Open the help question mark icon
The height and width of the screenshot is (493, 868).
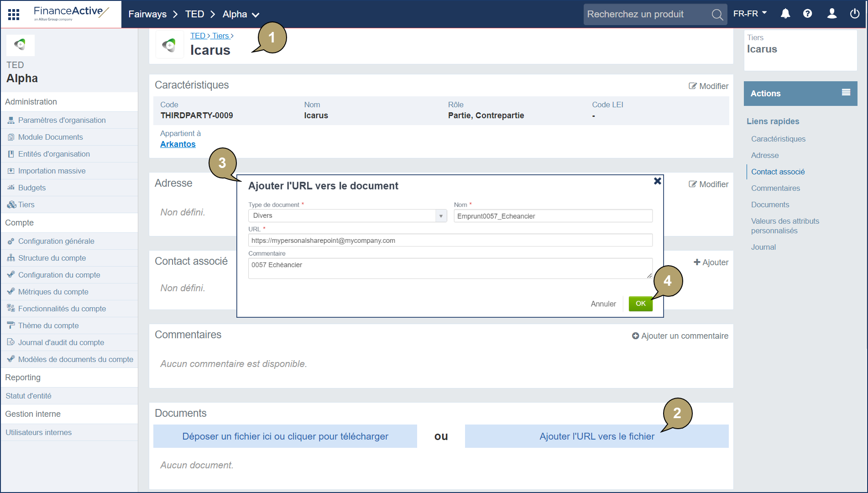pyautogui.click(x=807, y=14)
